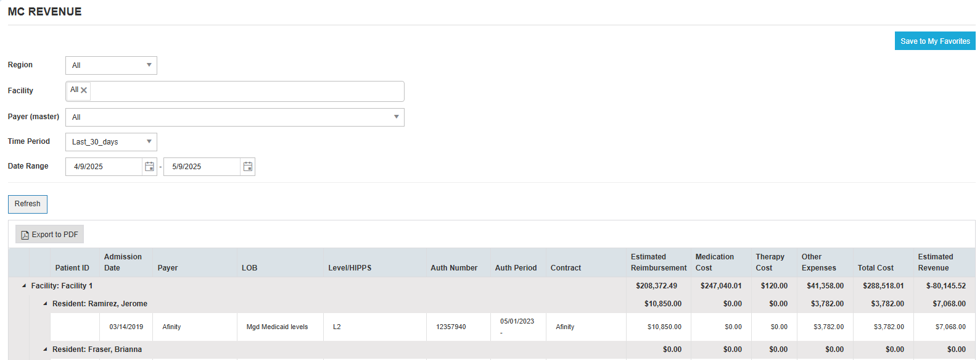Click the Refresh button
The width and height of the screenshot is (980, 360).
click(x=28, y=204)
